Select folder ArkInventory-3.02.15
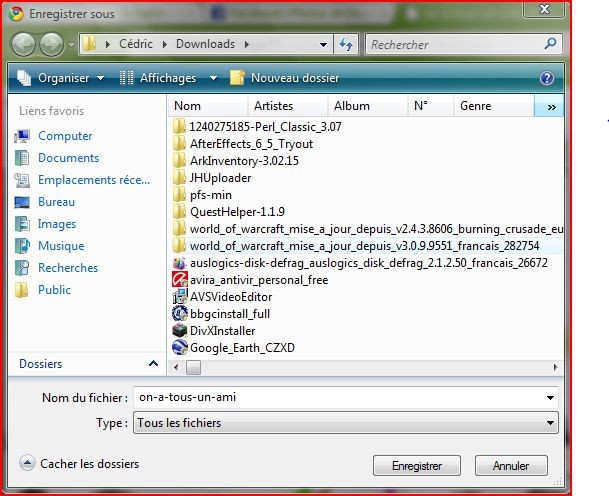The width and height of the screenshot is (609, 496). [244, 161]
